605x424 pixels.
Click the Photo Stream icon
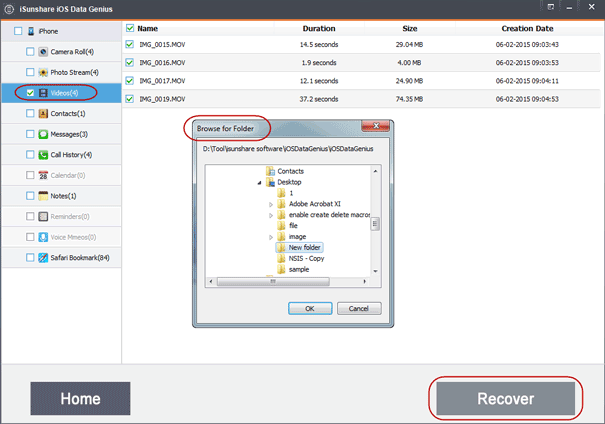click(43, 72)
